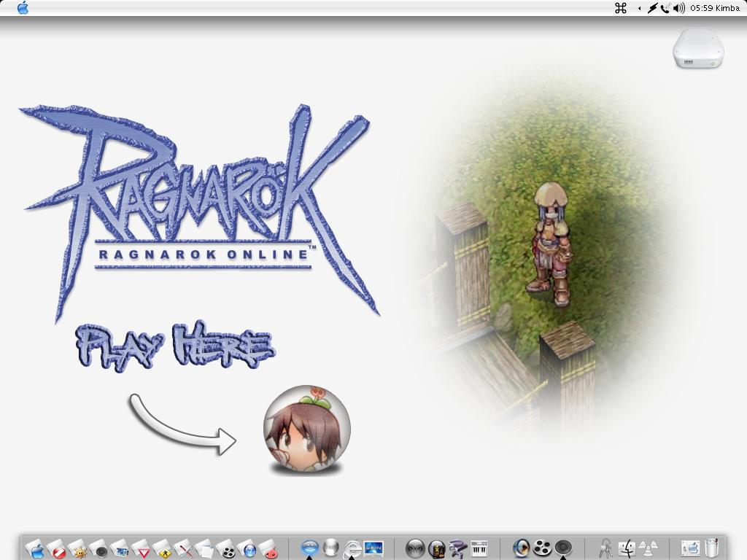Viewport: 747px width, 560px height.
Task: Open the Apple light switch dock icon
Action: (689, 548)
